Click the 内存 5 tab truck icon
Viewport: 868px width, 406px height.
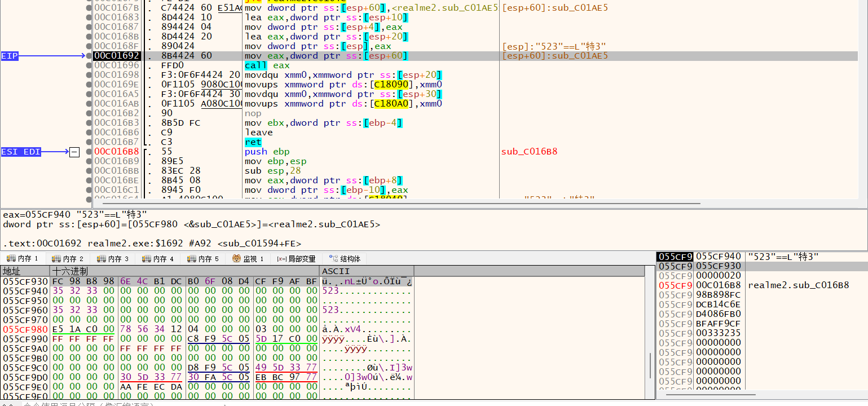(192, 259)
